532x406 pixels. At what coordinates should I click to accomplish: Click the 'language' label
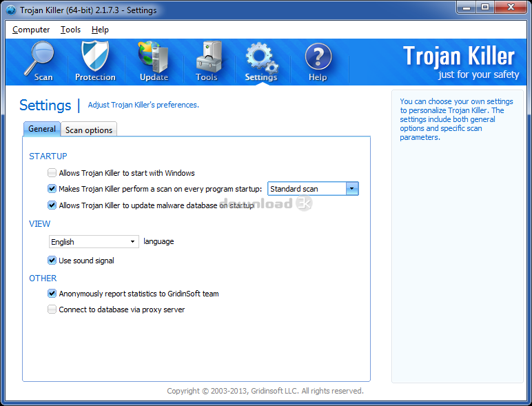pyautogui.click(x=158, y=241)
